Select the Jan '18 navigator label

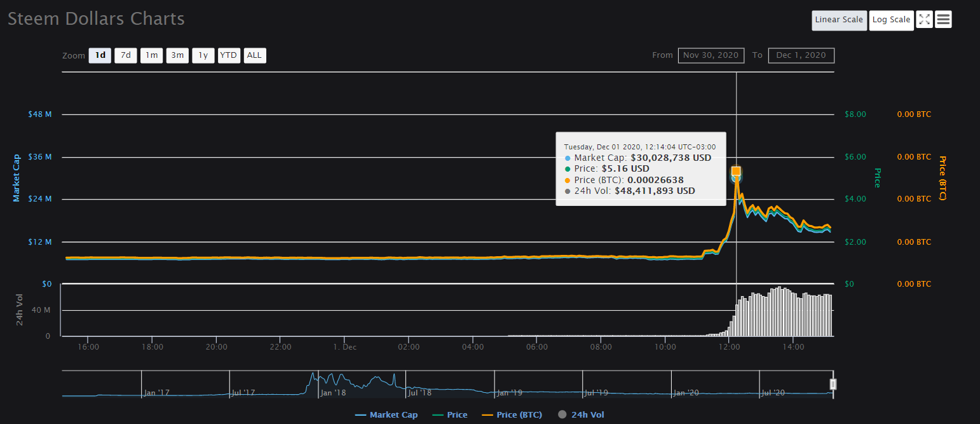coord(334,393)
